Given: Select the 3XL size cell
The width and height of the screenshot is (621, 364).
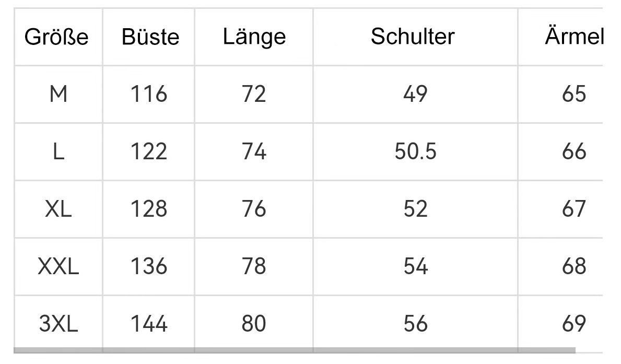Looking at the screenshot, I should (58, 324).
